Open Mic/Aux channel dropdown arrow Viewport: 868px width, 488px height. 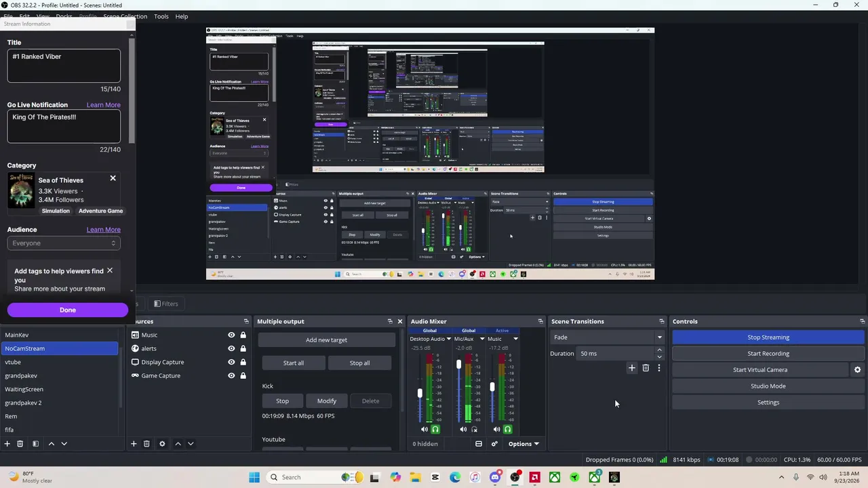pyautogui.click(x=482, y=339)
